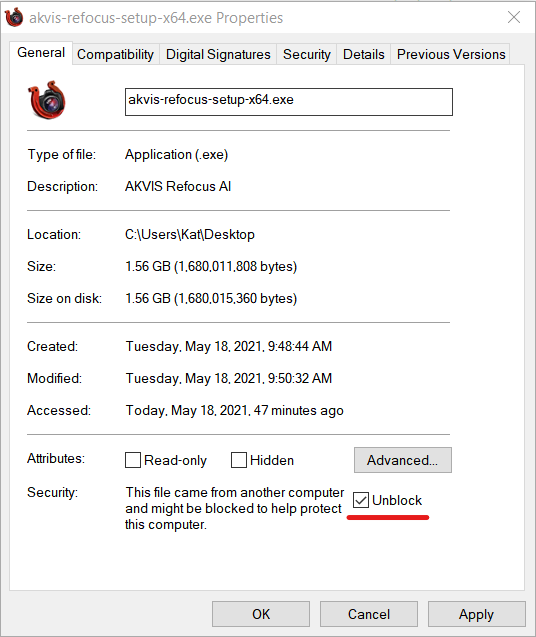Enable the Read-only attribute checkbox
Screen dimensions: 536x637
pos(133,460)
